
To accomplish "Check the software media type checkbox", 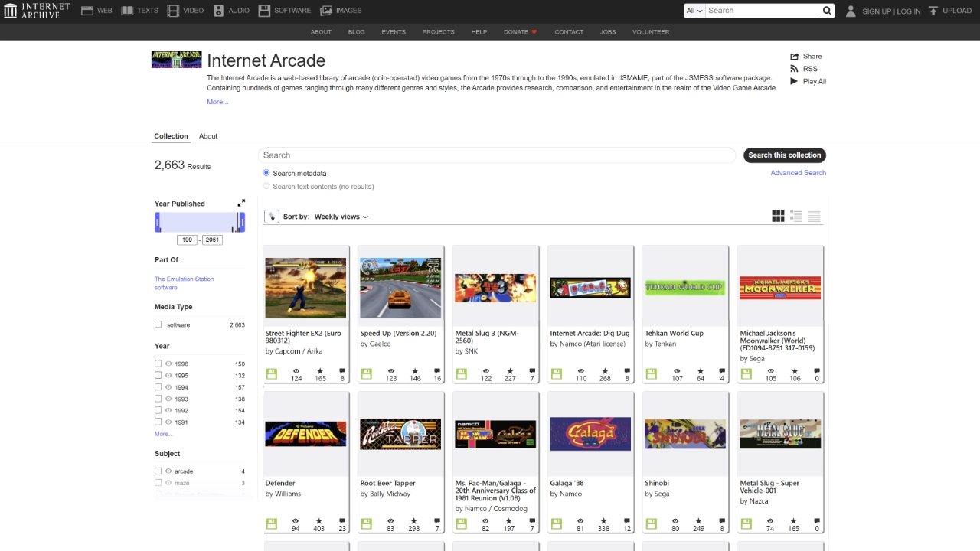I will [158, 324].
